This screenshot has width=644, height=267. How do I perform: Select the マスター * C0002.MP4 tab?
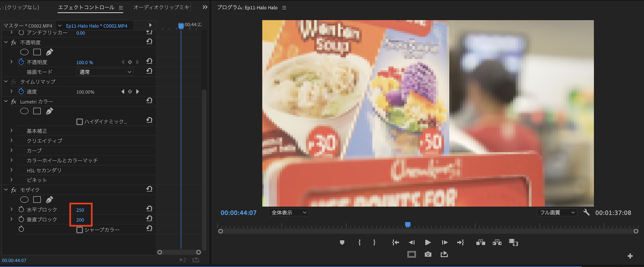(x=28, y=26)
